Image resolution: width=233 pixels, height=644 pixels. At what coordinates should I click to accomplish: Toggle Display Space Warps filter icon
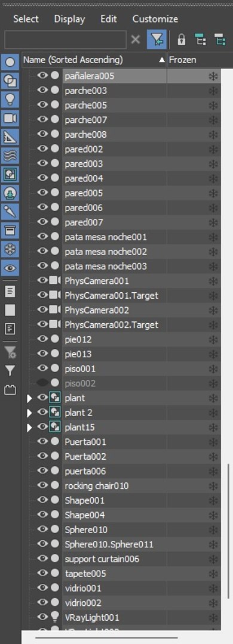point(10,156)
